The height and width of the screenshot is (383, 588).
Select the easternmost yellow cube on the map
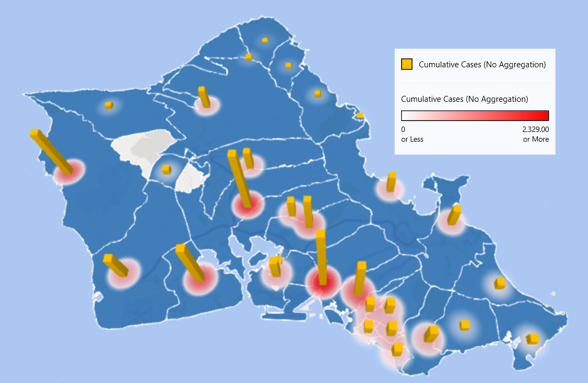click(533, 339)
